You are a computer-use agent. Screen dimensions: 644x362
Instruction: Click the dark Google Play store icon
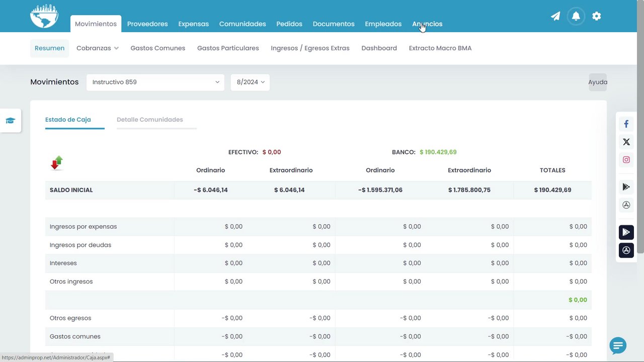point(626,232)
